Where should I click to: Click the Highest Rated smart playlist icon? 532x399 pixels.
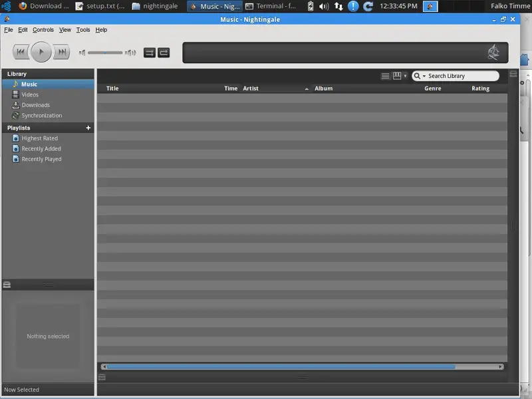(x=15, y=138)
